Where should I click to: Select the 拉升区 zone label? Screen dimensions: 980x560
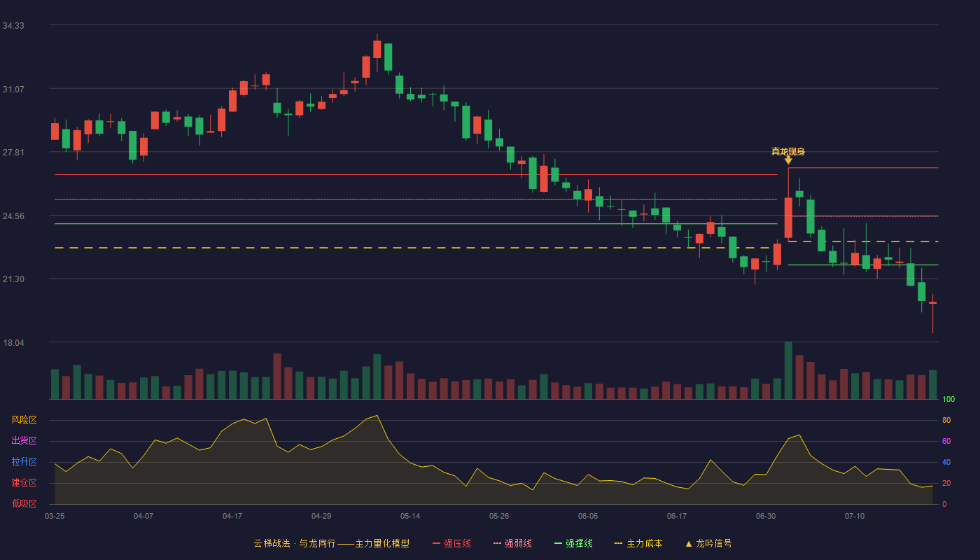click(x=24, y=462)
